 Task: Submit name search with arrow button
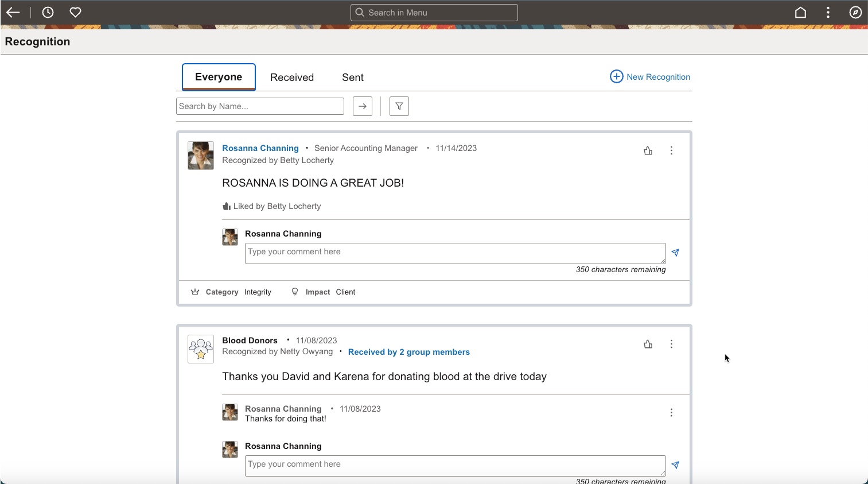[363, 106]
